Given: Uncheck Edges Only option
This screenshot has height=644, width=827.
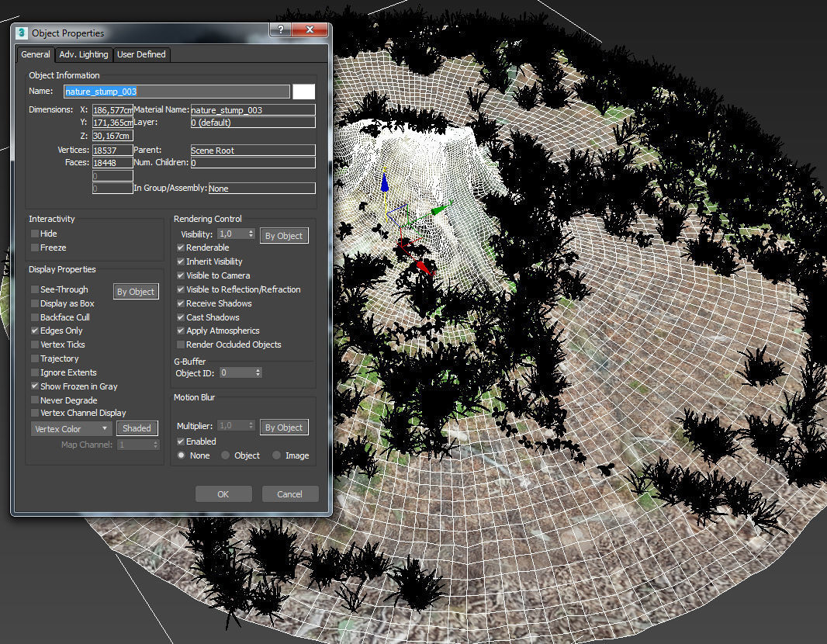Looking at the screenshot, I should click(35, 331).
